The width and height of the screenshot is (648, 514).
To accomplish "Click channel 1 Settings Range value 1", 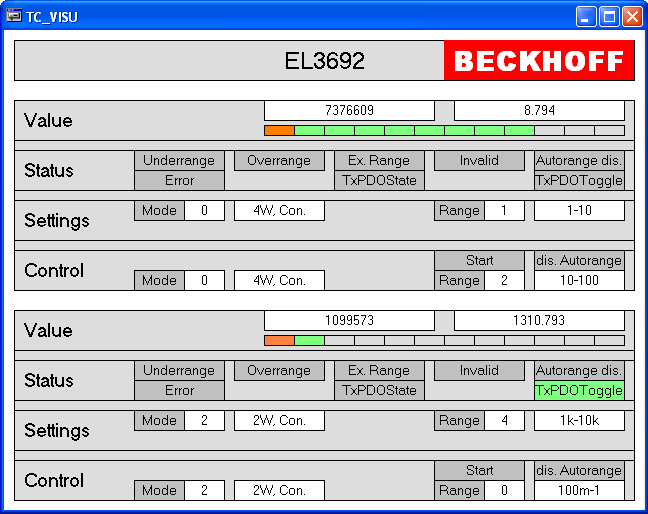I will click(504, 211).
